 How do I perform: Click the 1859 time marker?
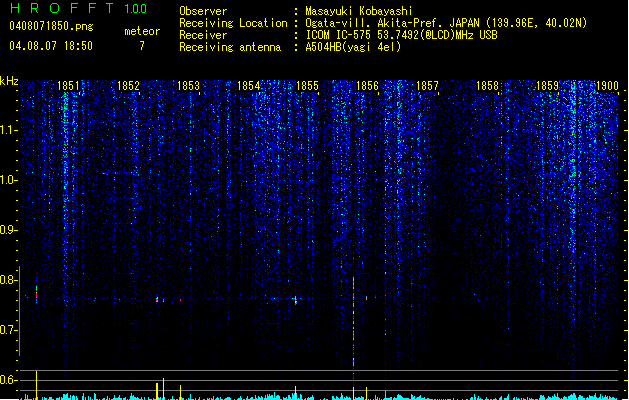coord(547,86)
